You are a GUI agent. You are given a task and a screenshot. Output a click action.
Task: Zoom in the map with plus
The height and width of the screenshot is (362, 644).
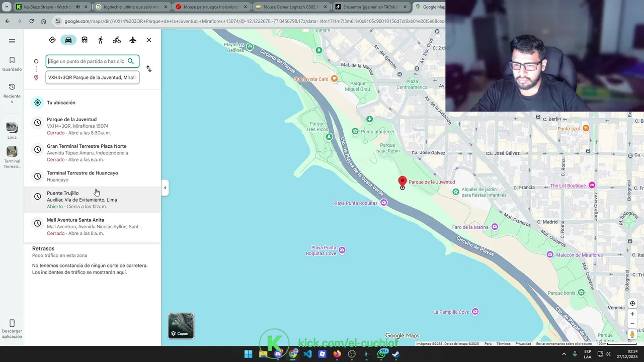tap(632, 314)
